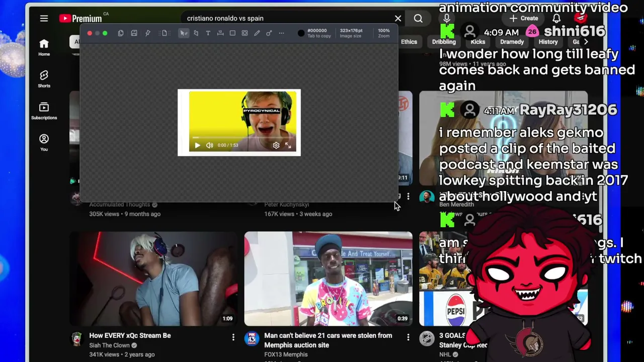Open the 'How EVERY xQc Stream Be' thumbnail
This screenshot has width=644, height=362.
[153, 279]
